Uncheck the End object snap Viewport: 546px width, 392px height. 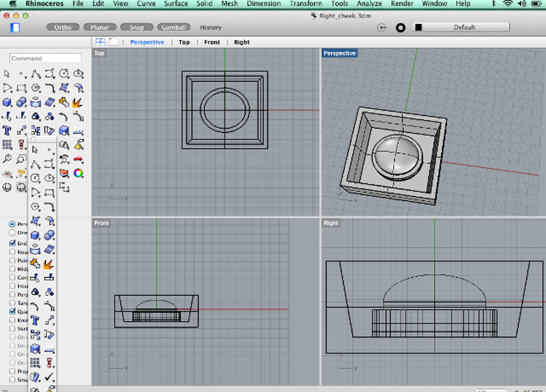point(12,243)
